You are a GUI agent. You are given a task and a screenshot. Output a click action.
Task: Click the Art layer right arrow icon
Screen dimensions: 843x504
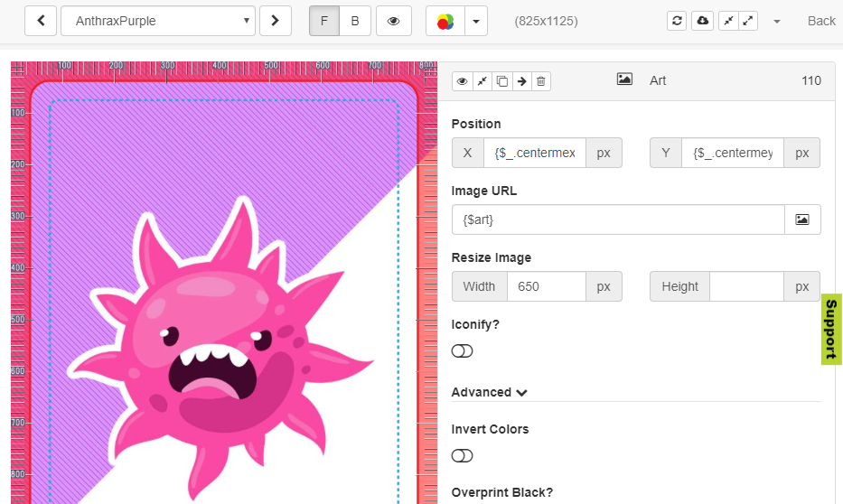click(521, 81)
